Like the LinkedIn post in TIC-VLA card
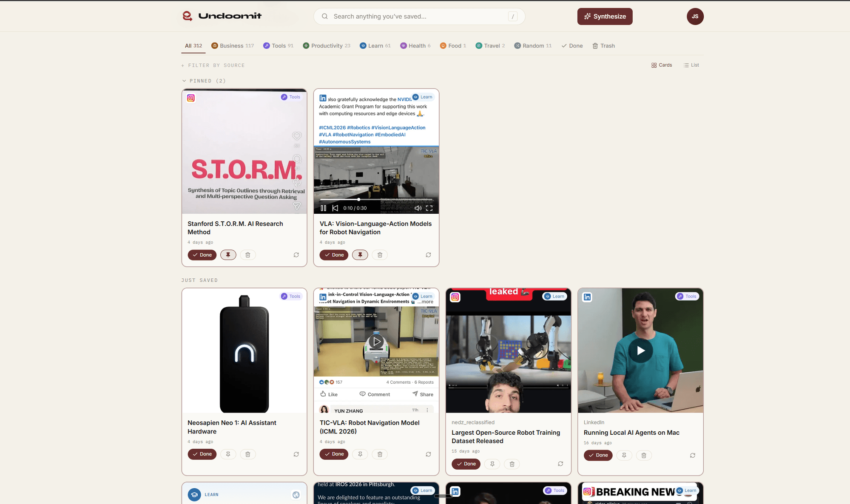The height and width of the screenshot is (504, 850). tap(329, 394)
